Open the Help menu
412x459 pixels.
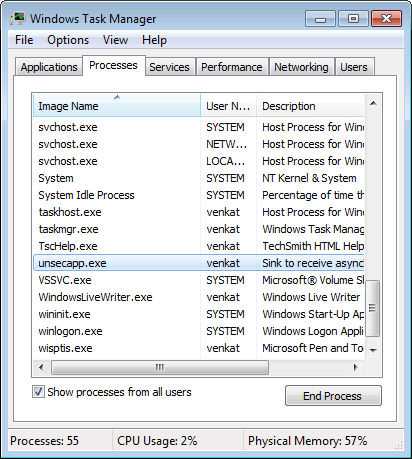[154, 40]
